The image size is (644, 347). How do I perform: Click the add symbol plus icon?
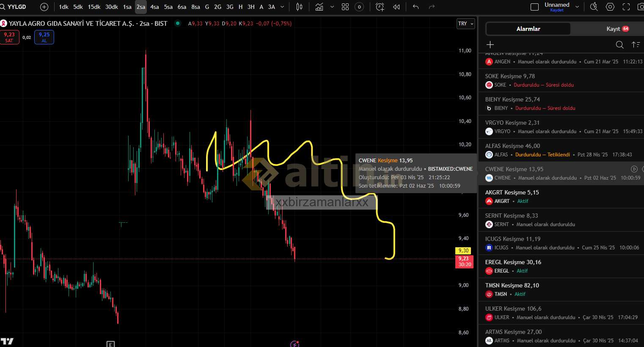[x=44, y=7]
